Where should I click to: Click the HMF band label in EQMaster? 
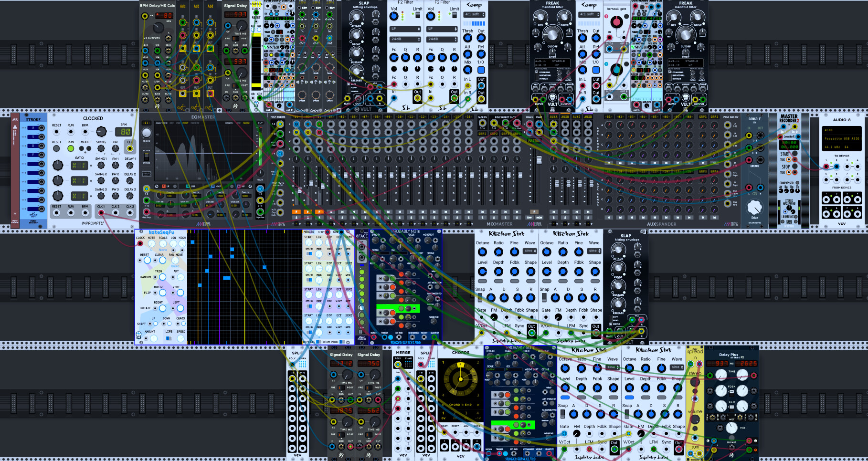click(x=217, y=186)
